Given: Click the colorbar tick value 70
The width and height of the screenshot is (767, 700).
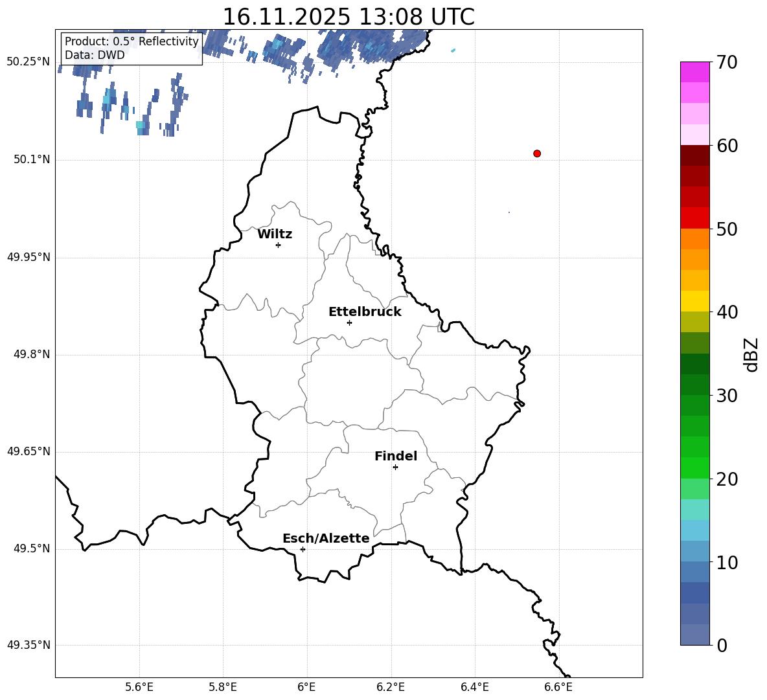Looking at the screenshot, I should pos(727,62).
